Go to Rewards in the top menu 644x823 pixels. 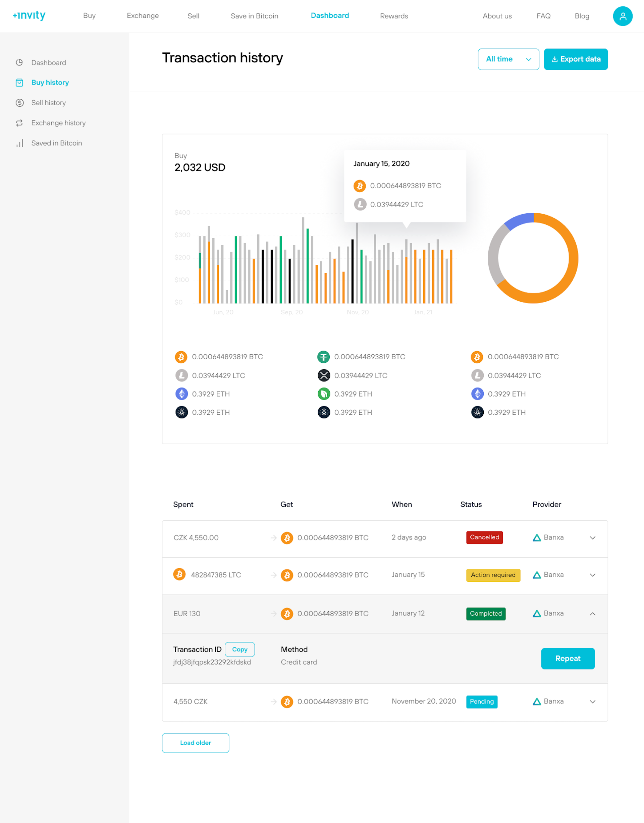(x=394, y=16)
